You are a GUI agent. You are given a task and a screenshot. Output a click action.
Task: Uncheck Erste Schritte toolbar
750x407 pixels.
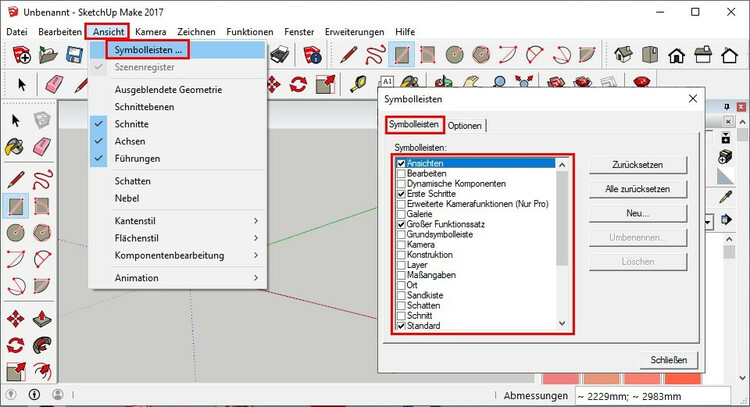coord(401,194)
